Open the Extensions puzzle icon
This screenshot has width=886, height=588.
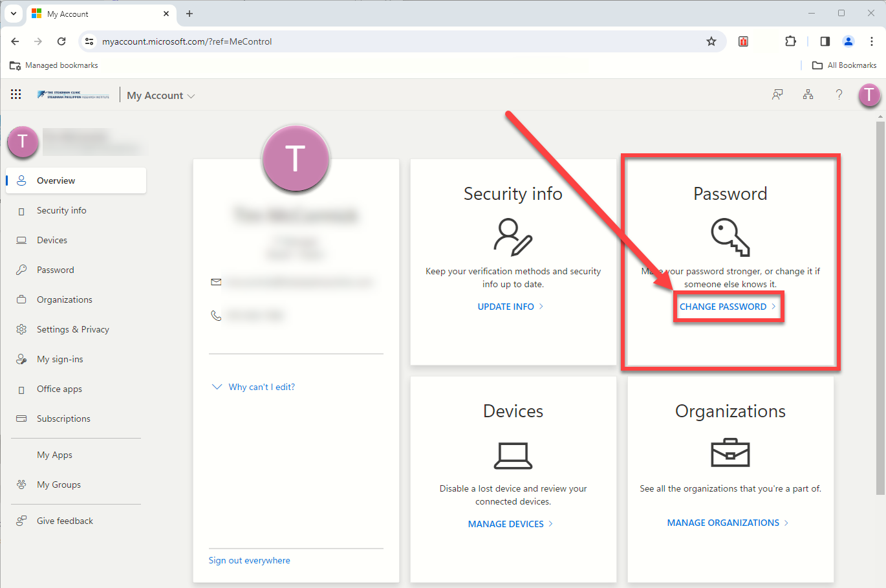pos(790,41)
